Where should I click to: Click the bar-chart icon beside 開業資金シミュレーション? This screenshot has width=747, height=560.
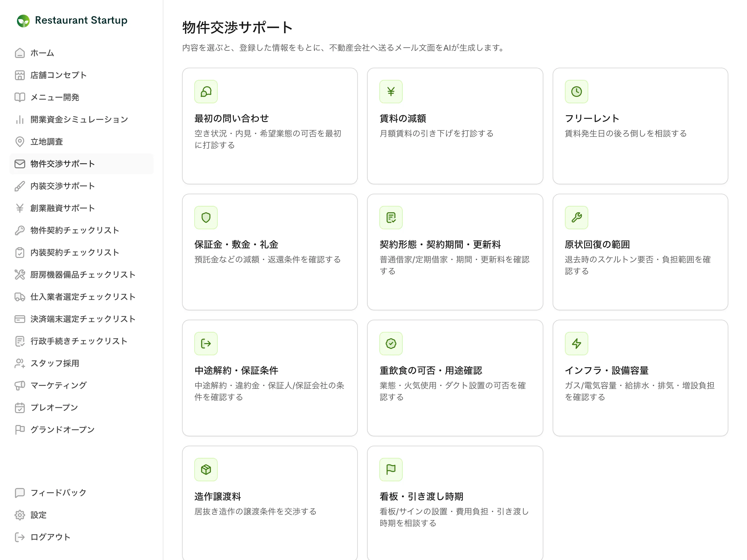pyautogui.click(x=20, y=120)
